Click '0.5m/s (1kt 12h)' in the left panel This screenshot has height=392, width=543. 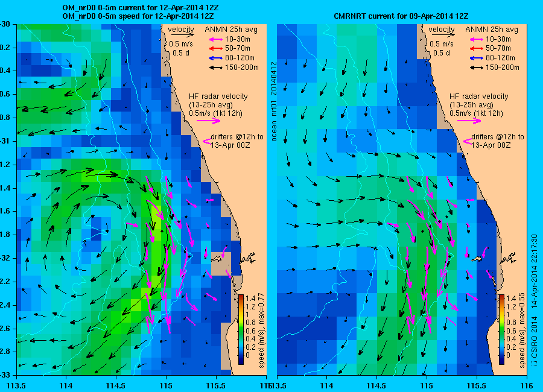216,113
